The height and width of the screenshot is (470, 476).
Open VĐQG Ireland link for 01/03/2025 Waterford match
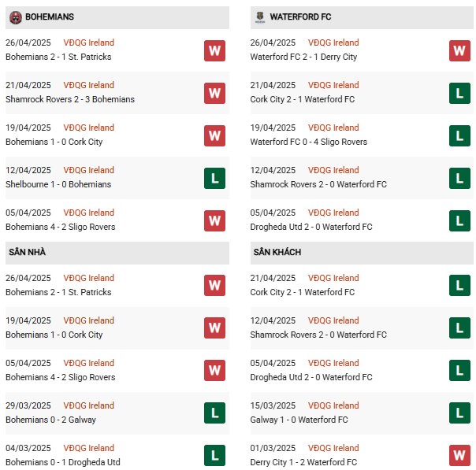coord(333,448)
